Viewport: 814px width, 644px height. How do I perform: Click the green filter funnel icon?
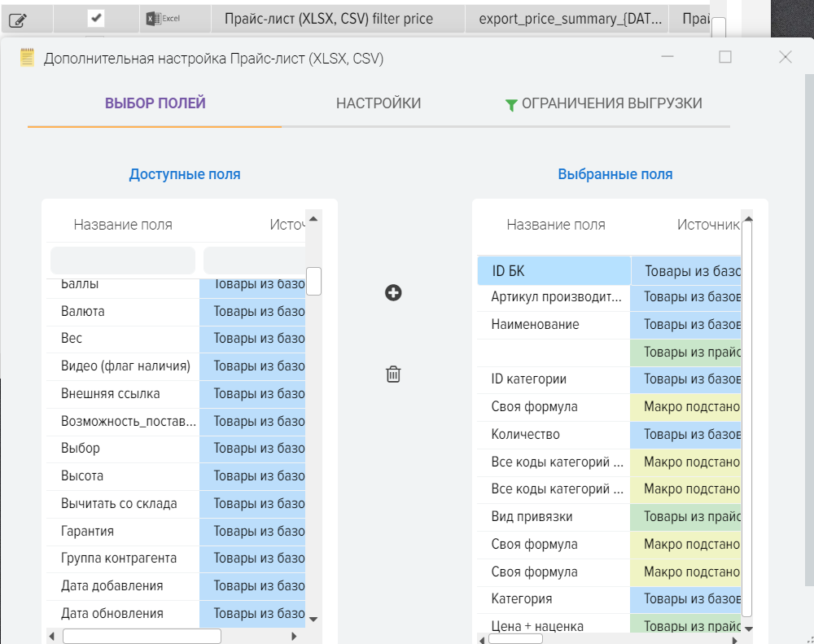tap(510, 105)
